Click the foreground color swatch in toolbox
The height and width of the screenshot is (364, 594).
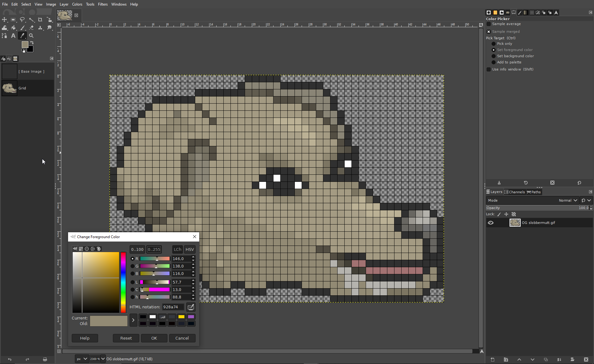pyautogui.click(x=25, y=45)
